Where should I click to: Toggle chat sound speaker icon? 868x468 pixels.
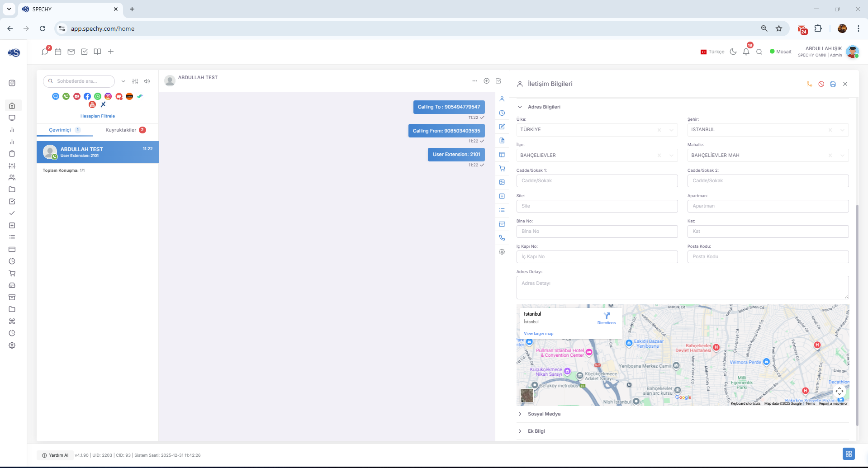click(x=147, y=81)
